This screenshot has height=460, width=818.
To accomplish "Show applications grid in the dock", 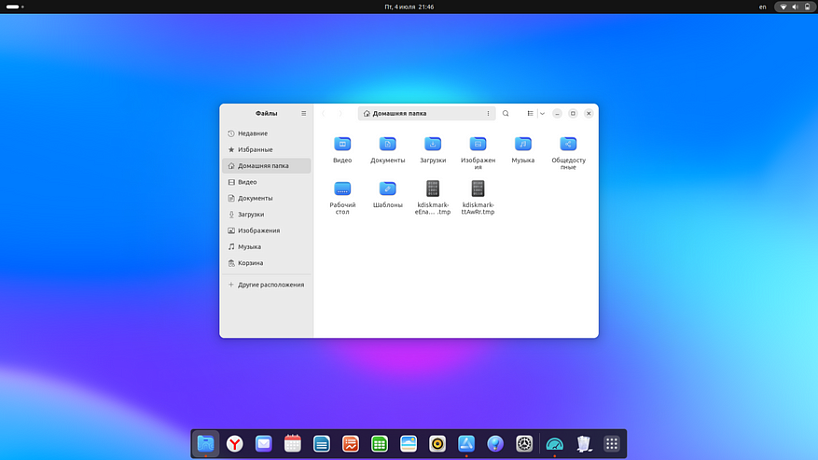I will (x=612, y=443).
